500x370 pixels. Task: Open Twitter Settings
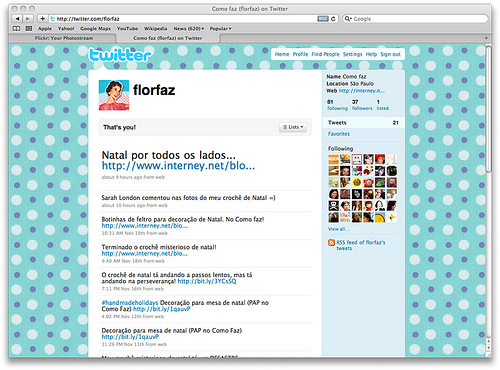click(x=352, y=54)
